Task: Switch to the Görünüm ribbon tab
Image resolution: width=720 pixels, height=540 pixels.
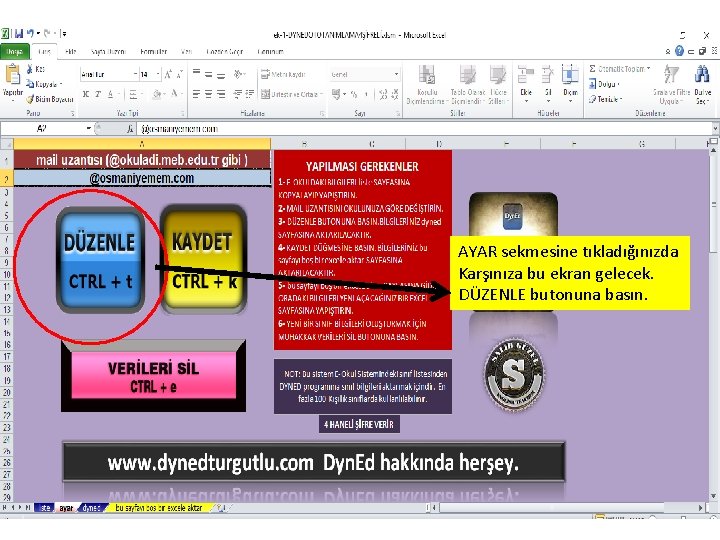Action: [x=270, y=51]
